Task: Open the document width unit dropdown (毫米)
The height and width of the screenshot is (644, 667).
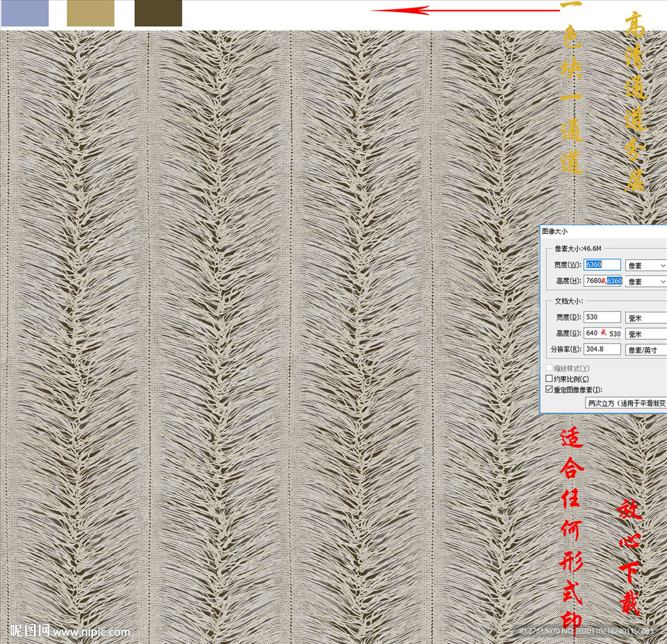Action: [646, 318]
